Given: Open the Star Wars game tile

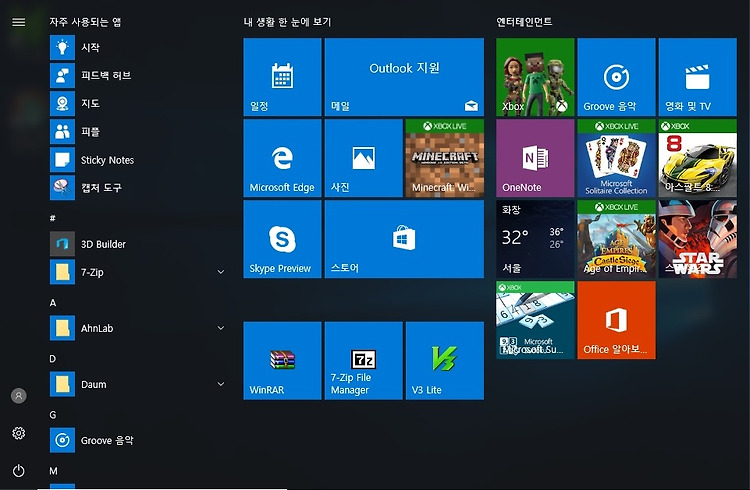Looking at the screenshot, I should [x=697, y=239].
